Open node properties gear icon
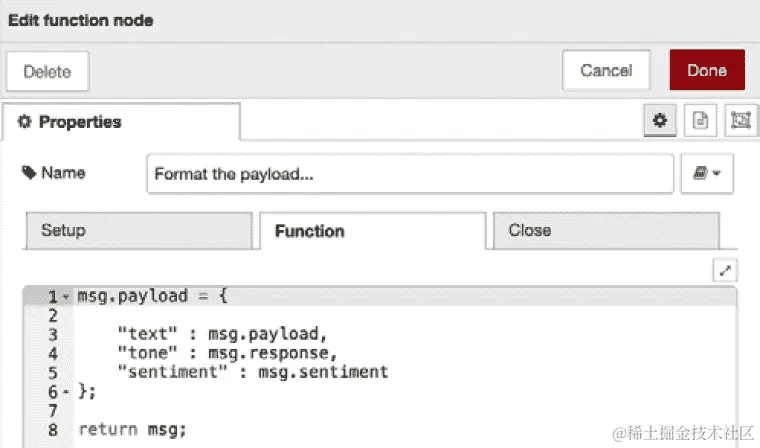 click(660, 120)
